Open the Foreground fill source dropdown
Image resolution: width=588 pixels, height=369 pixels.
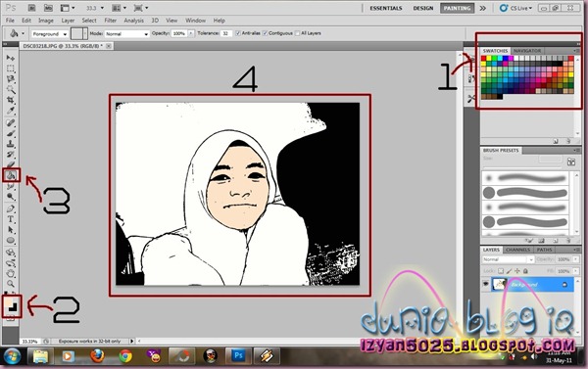(x=50, y=33)
